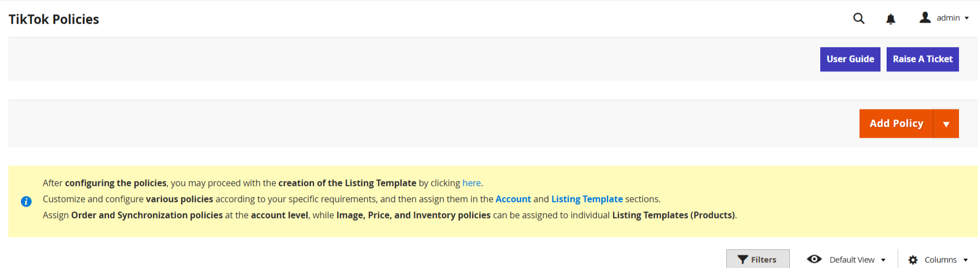Select the Default View label
980x268 pixels.
[x=852, y=260]
